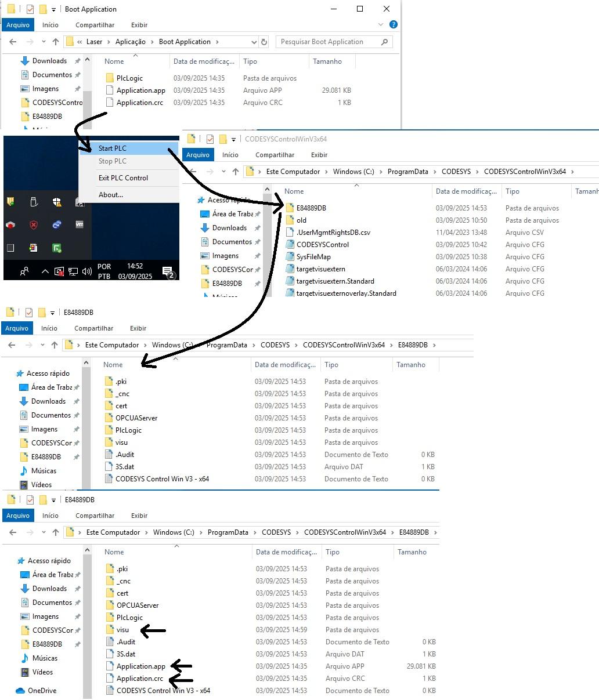The height and width of the screenshot is (700, 599).
Task: Switch to the Exibir ribbon tab
Action: (139, 24)
